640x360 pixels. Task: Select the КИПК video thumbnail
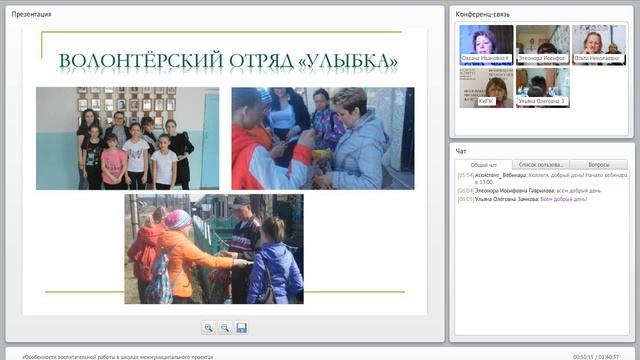pyautogui.click(x=486, y=88)
